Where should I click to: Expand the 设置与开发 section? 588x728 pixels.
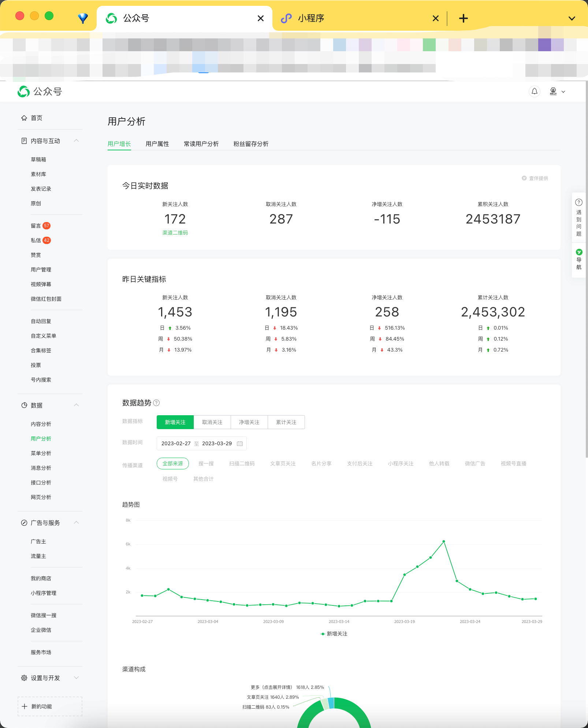coord(76,678)
